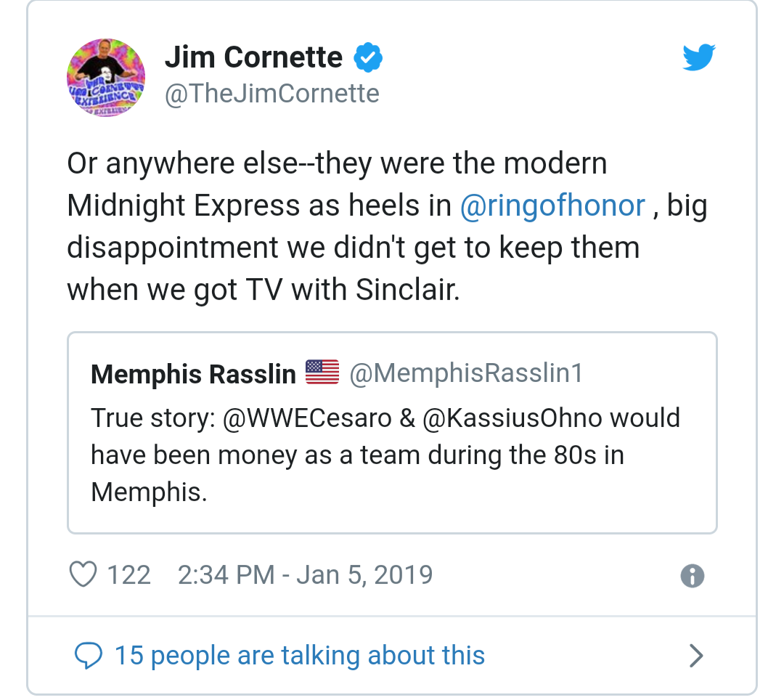Open Jim Cornette's profile picture
Viewport: 784px width, 700px height.
(106, 78)
